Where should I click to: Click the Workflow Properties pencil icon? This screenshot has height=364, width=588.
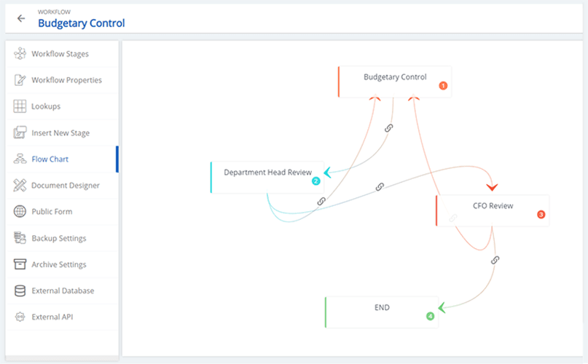point(20,80)
